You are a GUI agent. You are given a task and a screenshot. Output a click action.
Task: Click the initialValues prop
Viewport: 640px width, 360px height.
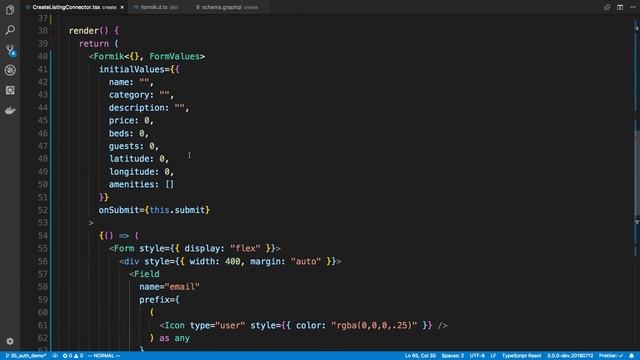tap(131, 69)
